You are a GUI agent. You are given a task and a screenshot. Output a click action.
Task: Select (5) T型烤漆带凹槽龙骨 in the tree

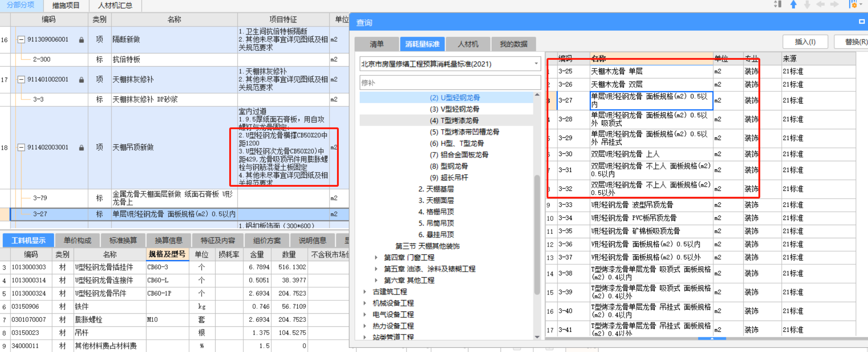coord(464,132)
